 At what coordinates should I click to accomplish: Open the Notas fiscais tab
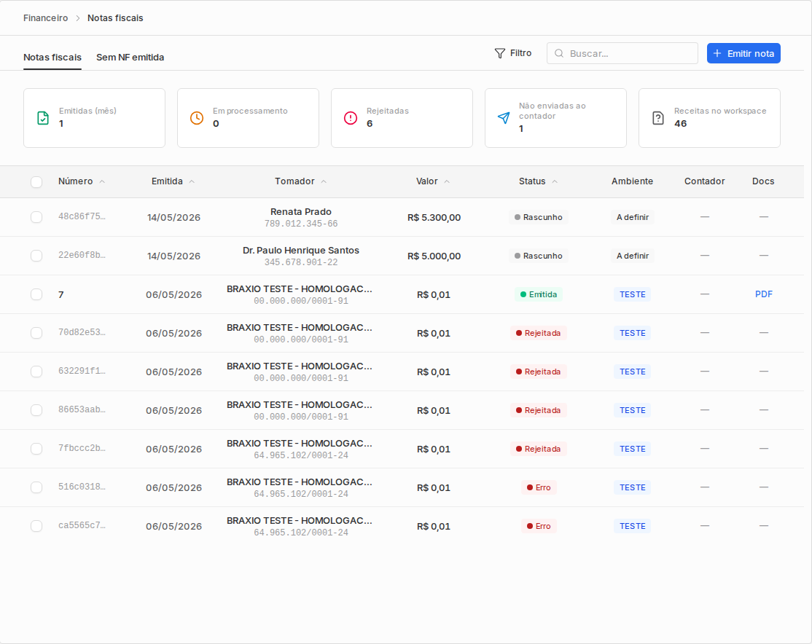coord(52,58)
